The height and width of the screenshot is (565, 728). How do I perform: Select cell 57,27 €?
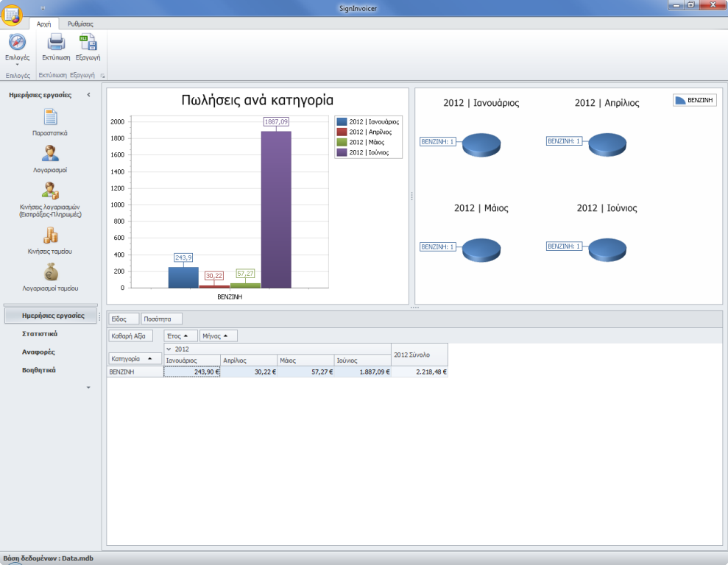pyautogui.click(x=305, y=372)
